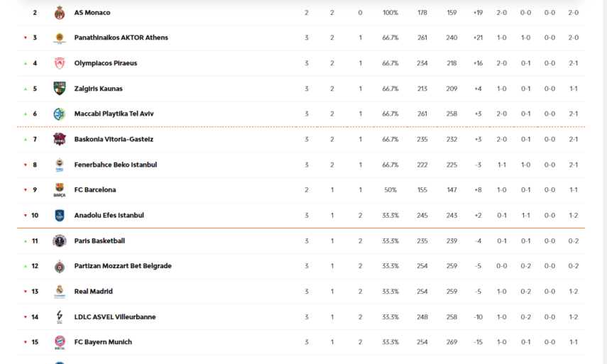Open the Zalgiris Kaunas team page
Image resolution: width=607 pixels, height=364 pixels.
point(99,89)
